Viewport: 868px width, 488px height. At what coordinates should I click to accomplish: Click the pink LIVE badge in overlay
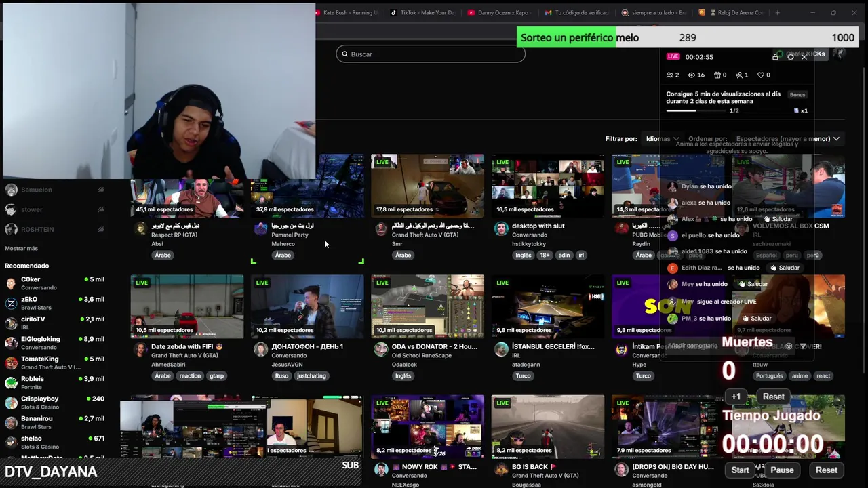pyautogui.click(x=673, y=57)
